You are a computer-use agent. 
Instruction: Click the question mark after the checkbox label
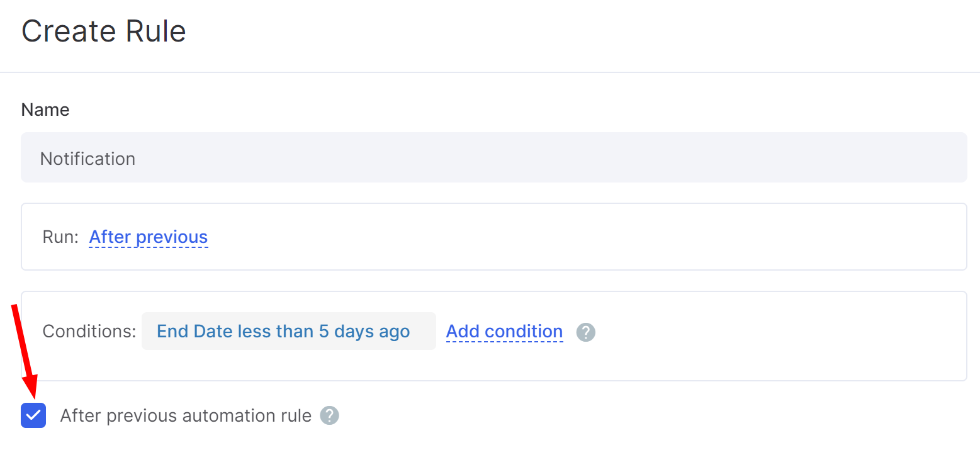[x=329, y=415]
